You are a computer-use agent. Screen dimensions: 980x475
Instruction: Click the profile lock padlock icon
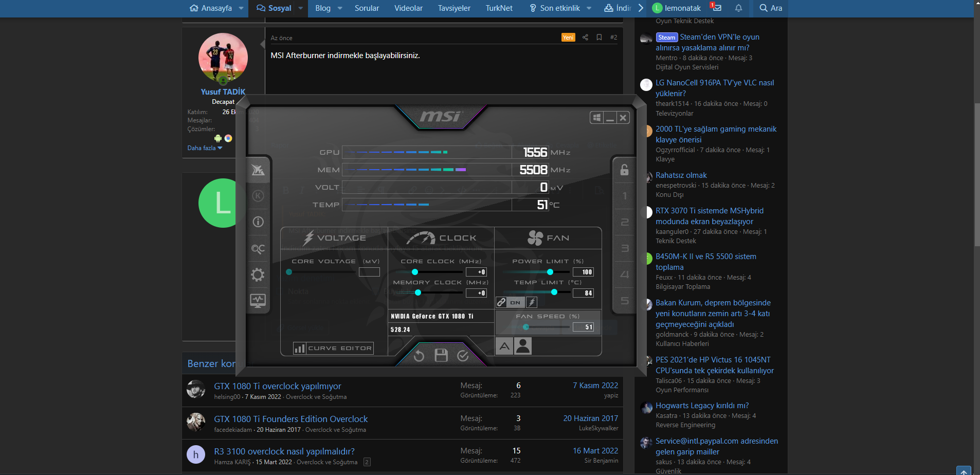pos(624,170)
